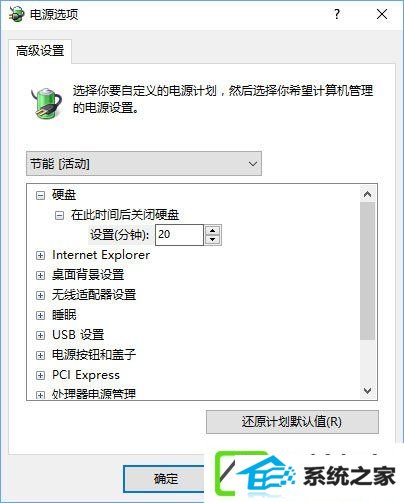Expand the Internet Explorer node
Viewport: 404px width, 503px height.
click(x=40, y=256)
